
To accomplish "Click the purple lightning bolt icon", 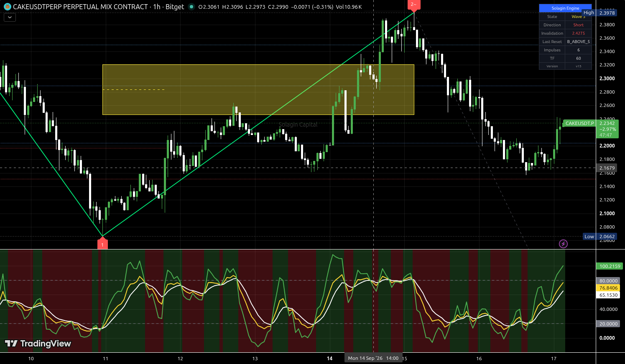I will [x=563, y=244].
